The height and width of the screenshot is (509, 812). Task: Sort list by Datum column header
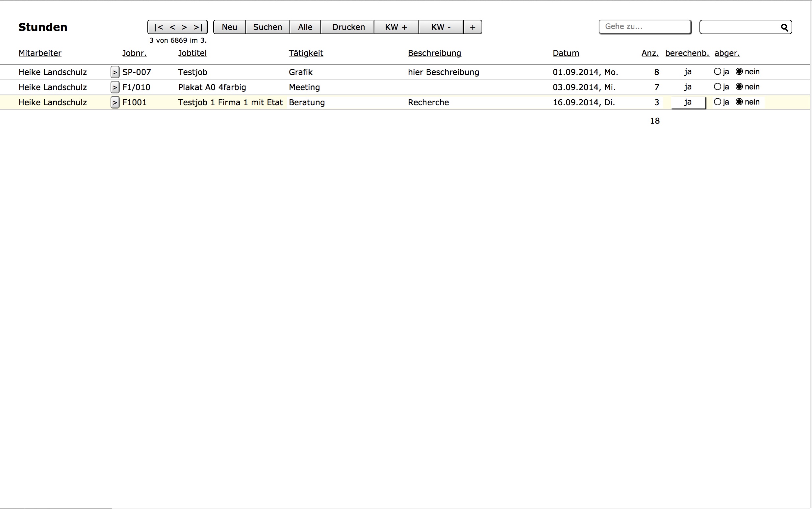click(x=566, y=53)
